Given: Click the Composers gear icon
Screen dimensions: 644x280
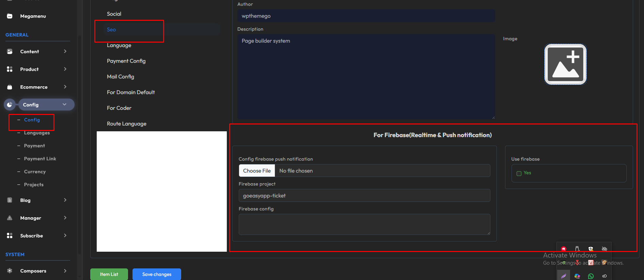Looking at the screenshot, I should pyautogui.click(x=10, y=271).
